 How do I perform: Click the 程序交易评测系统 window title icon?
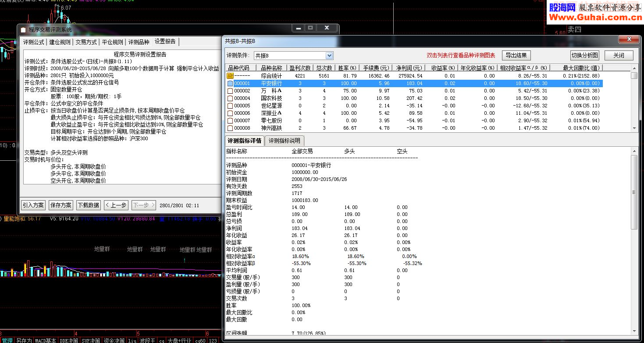(x=23, y=30)
